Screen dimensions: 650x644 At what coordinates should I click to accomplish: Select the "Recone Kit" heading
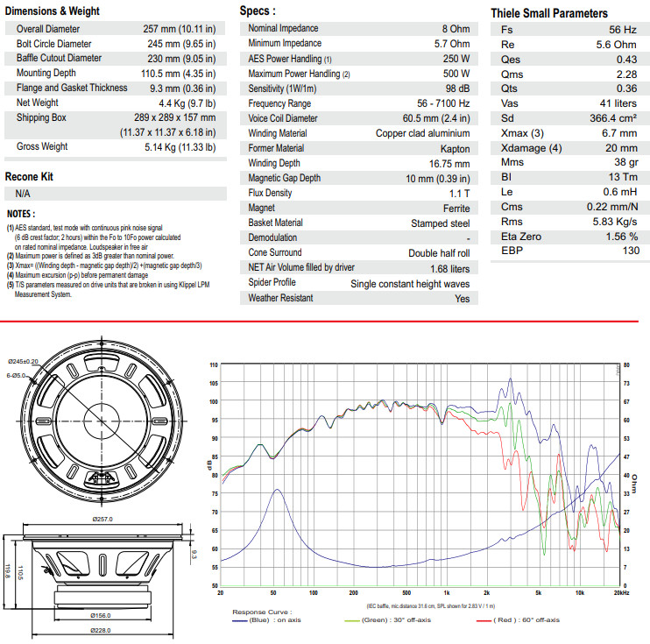tap(29, 177)
